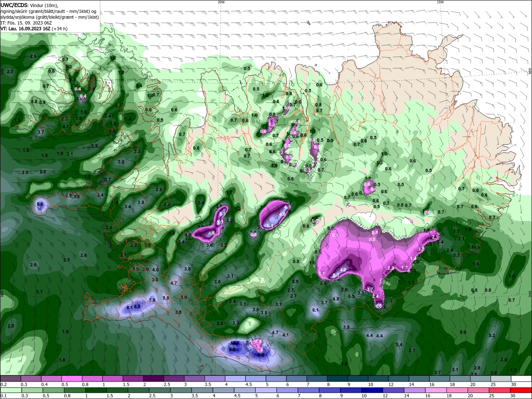532x399 pixels.
Task: Click the 'IT: Fös. 15. 09. 2023 06Z' line
Action: [26, 23]
